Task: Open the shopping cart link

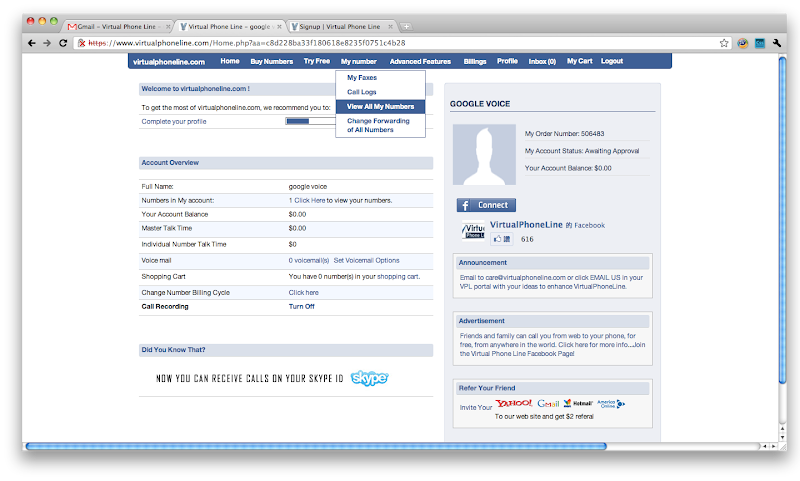Action: [398, 276]
